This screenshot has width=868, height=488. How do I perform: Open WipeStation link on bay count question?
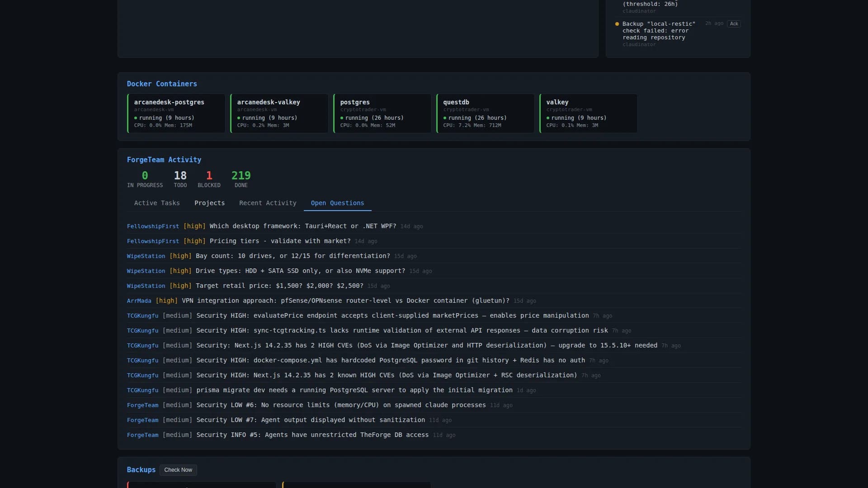click(146, 256)
